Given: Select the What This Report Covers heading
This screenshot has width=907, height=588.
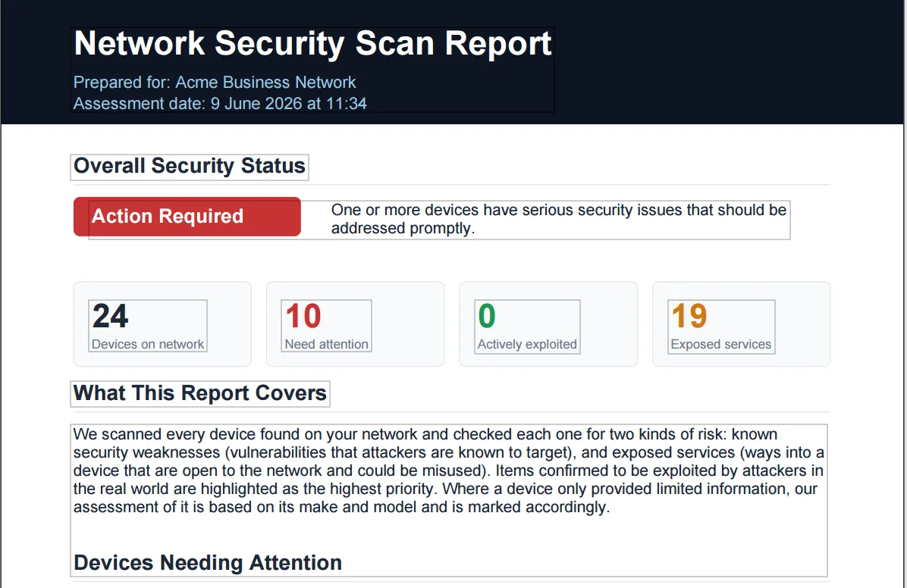Looking at the screenshot, I should (200, 393).
